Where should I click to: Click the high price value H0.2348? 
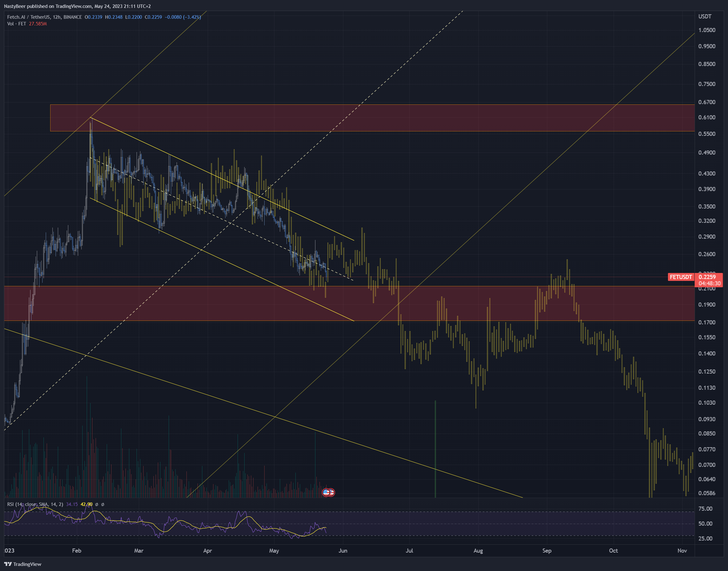(114, 17)
